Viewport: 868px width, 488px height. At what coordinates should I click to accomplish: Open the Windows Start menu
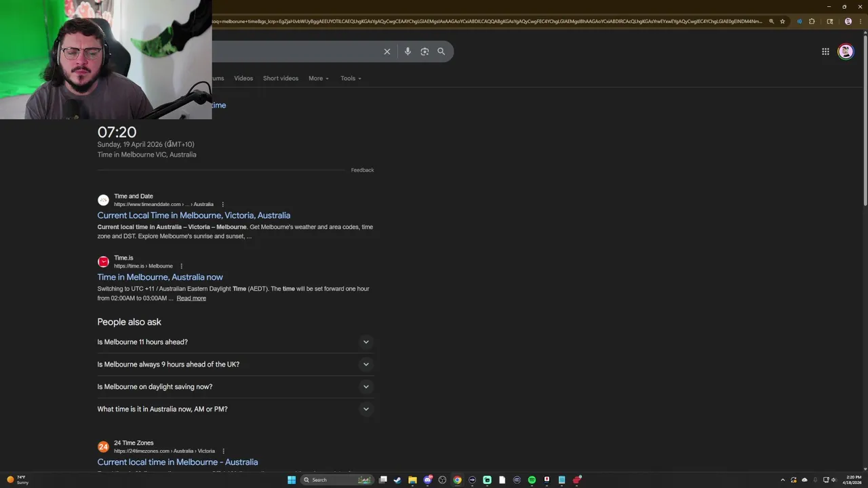[x=292, y=480]
